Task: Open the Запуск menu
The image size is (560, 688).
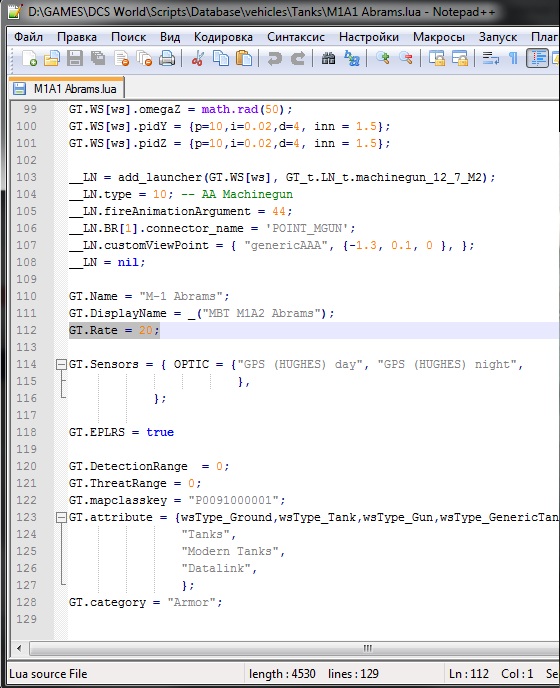Action: tap(498, 37)
